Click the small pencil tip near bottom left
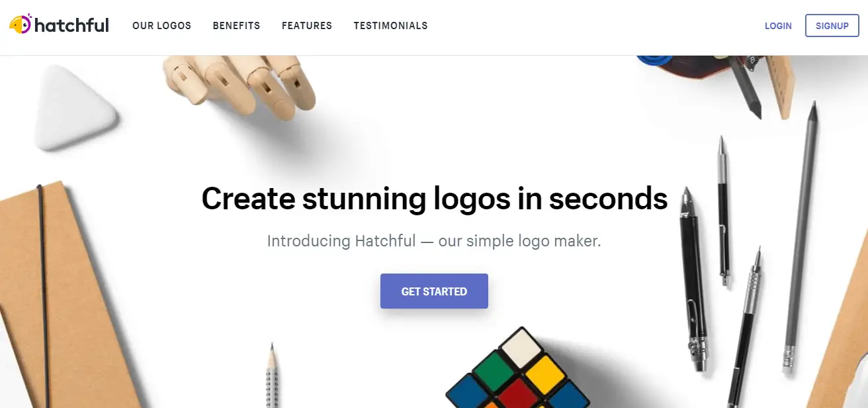This screenshot has height=408, width=868. point(272,376)
